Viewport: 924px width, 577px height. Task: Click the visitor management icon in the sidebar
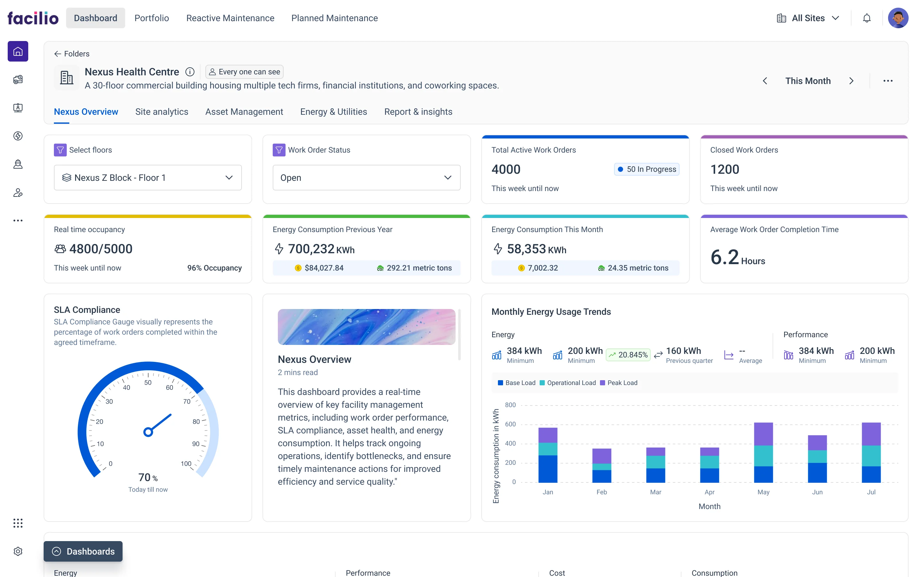(x=18, y=108)
